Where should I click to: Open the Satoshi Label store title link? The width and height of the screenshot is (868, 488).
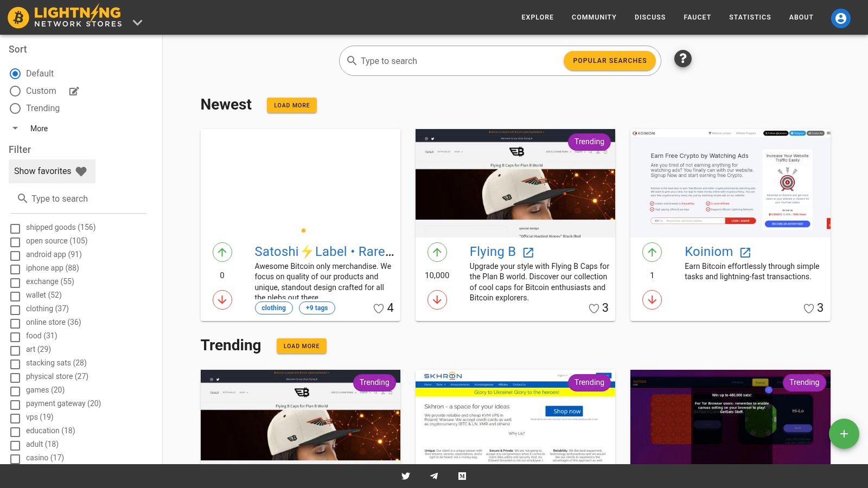pos(324,252)
